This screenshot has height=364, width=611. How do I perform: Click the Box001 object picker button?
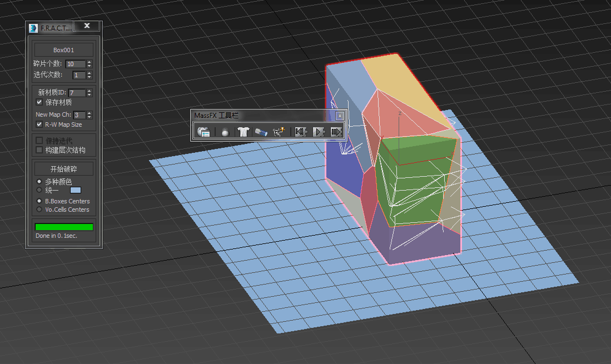tap(63, 50)
